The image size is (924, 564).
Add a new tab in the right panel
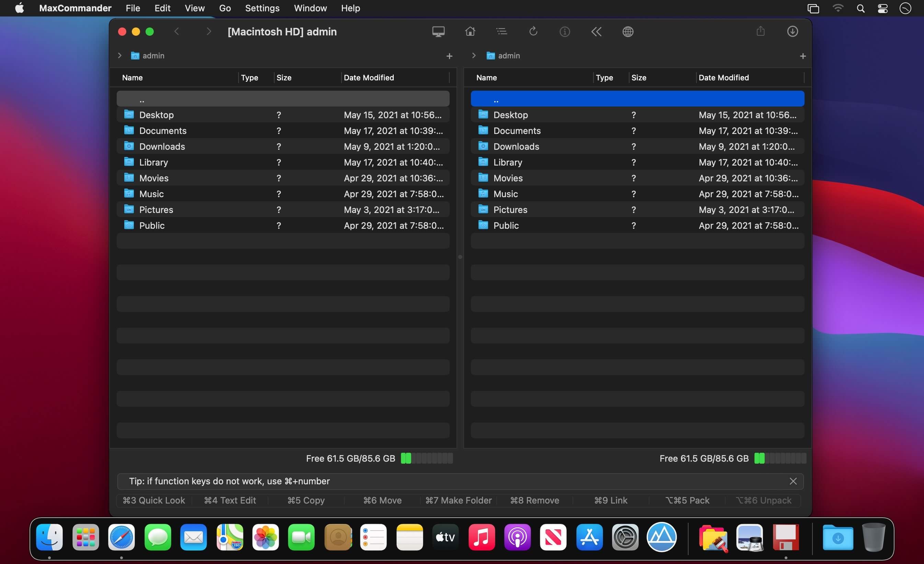click(802, 56)
